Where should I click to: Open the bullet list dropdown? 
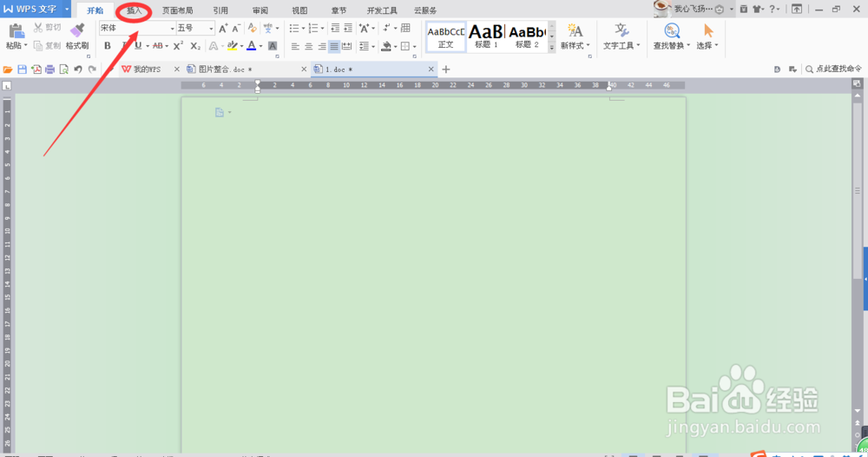point(303,29)
